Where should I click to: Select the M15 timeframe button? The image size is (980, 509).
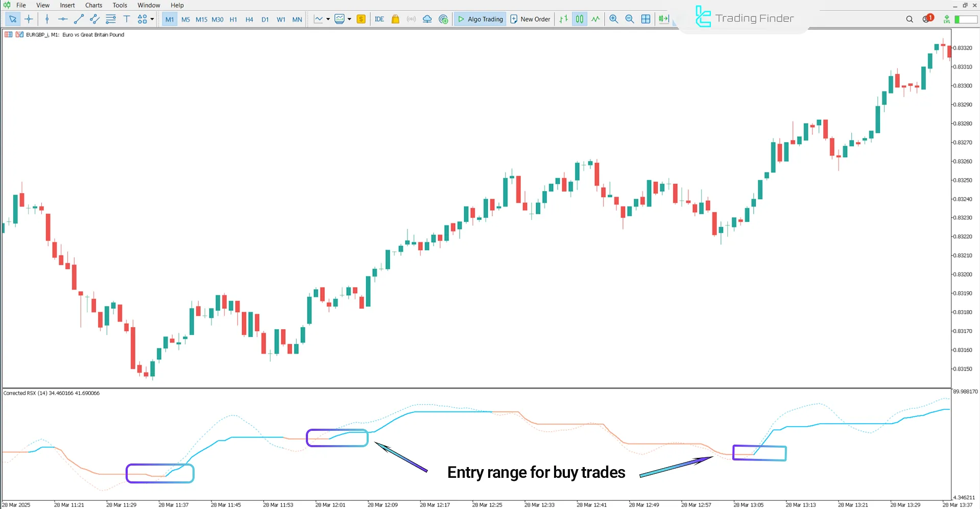click(201, 19)
